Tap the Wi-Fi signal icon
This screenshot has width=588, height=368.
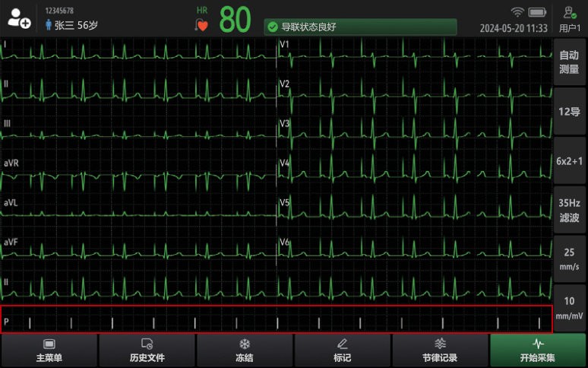[517, 12]
